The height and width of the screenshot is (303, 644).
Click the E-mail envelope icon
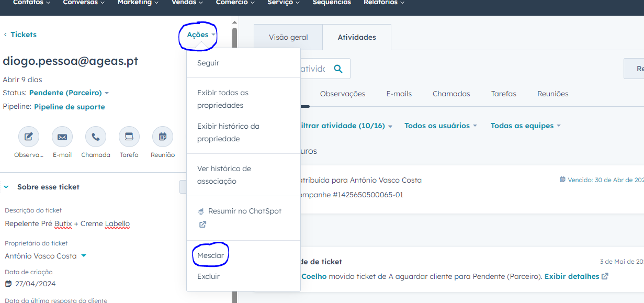tap(62, 137)
